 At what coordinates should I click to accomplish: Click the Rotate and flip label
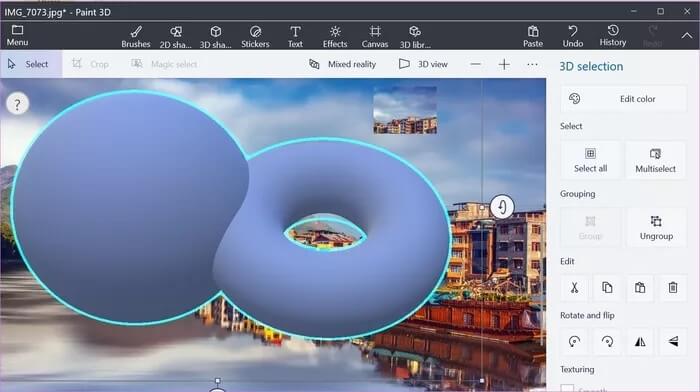point(587,315)
